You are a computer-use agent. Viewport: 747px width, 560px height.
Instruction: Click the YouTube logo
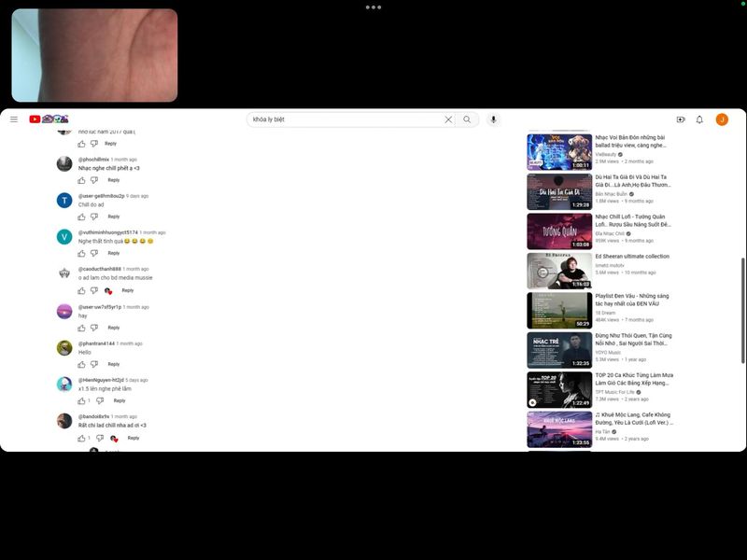tap(35, 119)
